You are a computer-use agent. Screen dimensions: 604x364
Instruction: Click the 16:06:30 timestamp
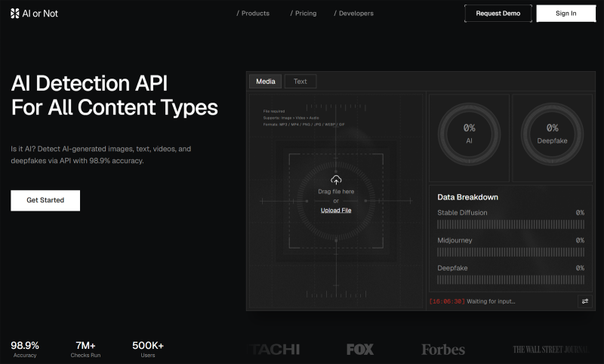pyautogui.click(x=447, y=301)
